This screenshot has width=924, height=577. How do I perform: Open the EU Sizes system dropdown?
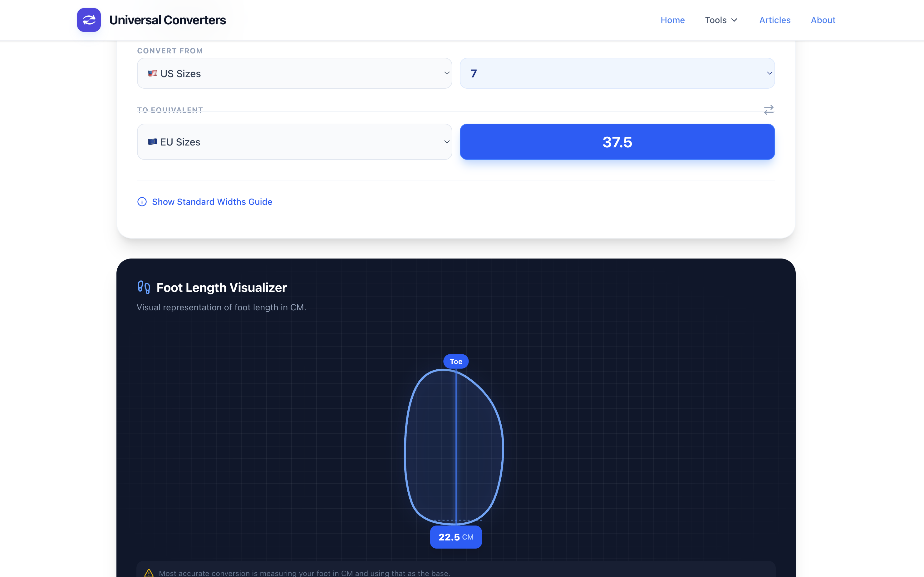[294, 141]
